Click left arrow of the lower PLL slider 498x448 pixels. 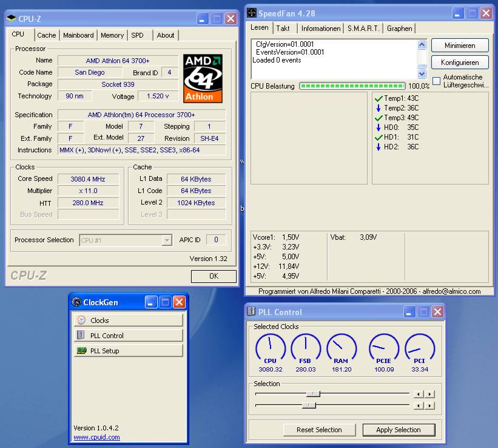coord(419,406)
